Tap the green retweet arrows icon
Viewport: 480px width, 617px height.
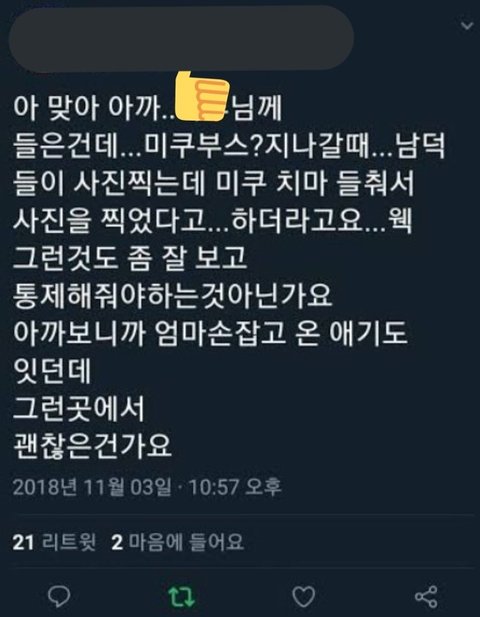(182, 597)
